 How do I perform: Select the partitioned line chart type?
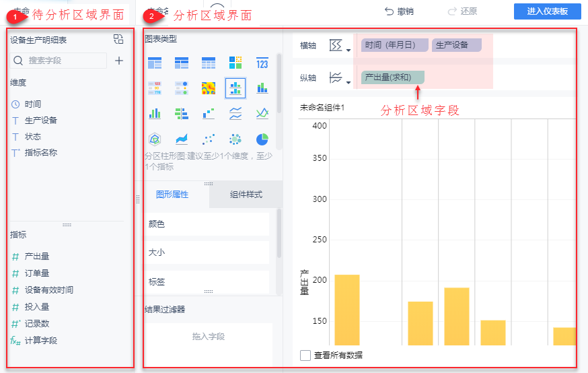[235, 113]
